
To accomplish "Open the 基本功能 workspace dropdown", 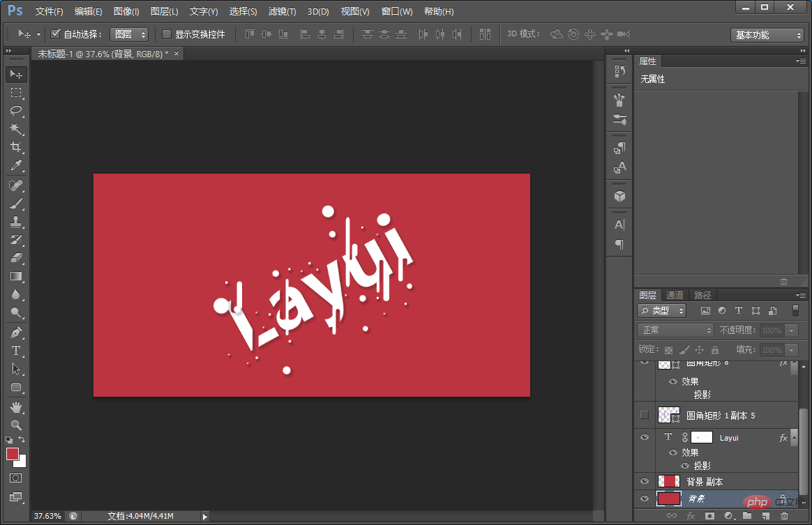I will 767,35.
